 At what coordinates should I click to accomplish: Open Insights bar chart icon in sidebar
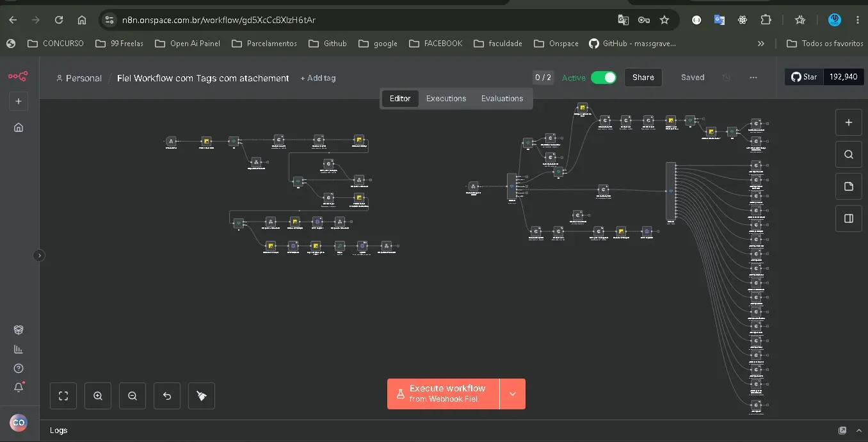click(x=19, y=349)
